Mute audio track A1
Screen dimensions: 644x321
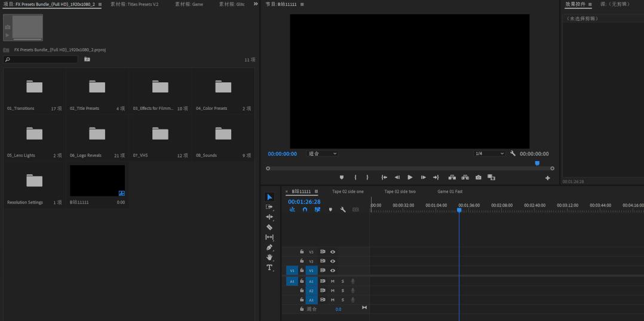pos(333,281)
